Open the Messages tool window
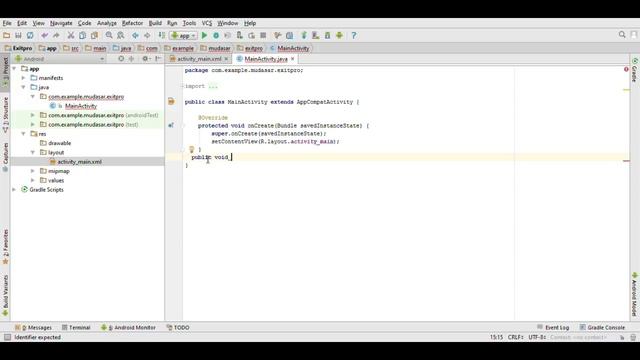This screenshot has height=360, width=640. 33,327
